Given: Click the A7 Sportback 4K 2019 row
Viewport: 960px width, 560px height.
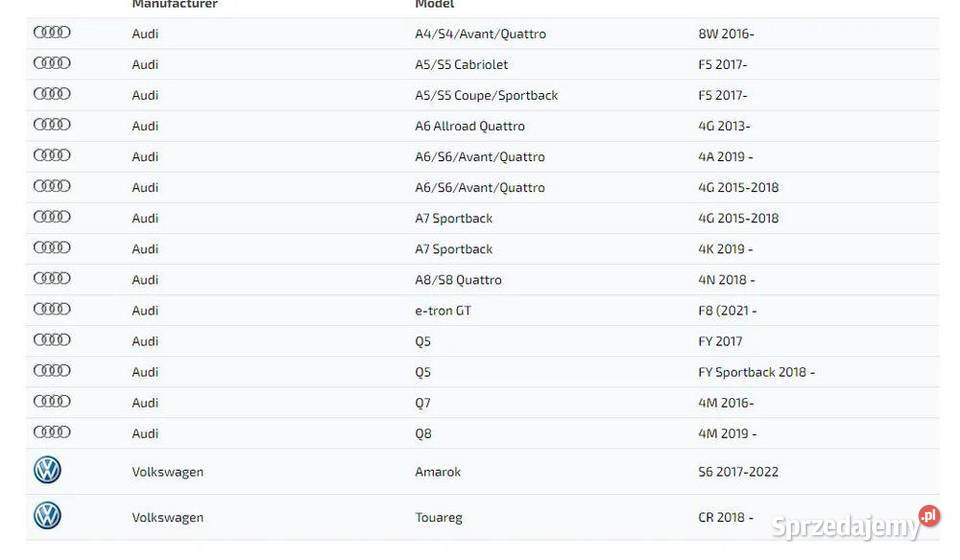Looking at the screenshot, I should point(482,249).
